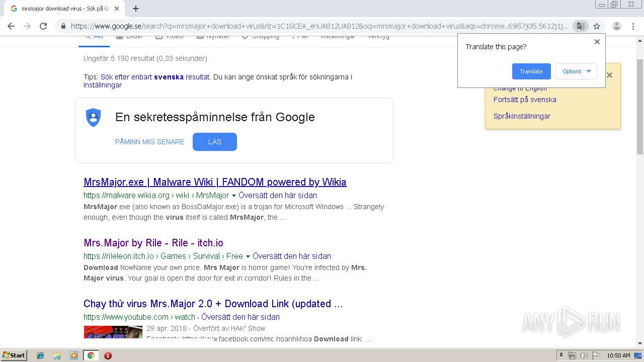Screen dimensions: 644x362
Task: Expand the dropdown arrow beside rileleon.itch.io URL
Action: point(248,256)
